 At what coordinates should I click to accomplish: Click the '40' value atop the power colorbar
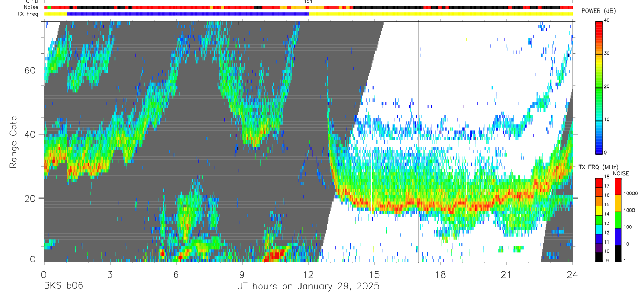click(x=607, y=21)
